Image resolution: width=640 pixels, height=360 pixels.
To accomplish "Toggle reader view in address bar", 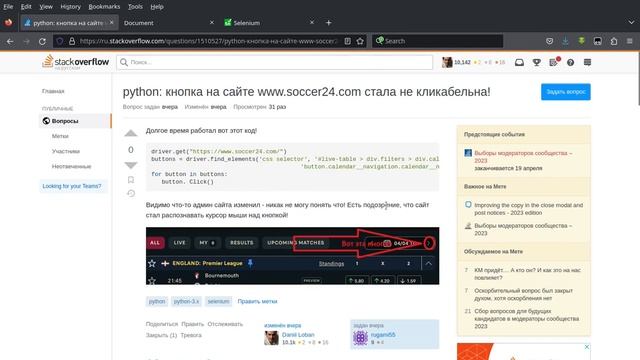I will pos(347,41).
